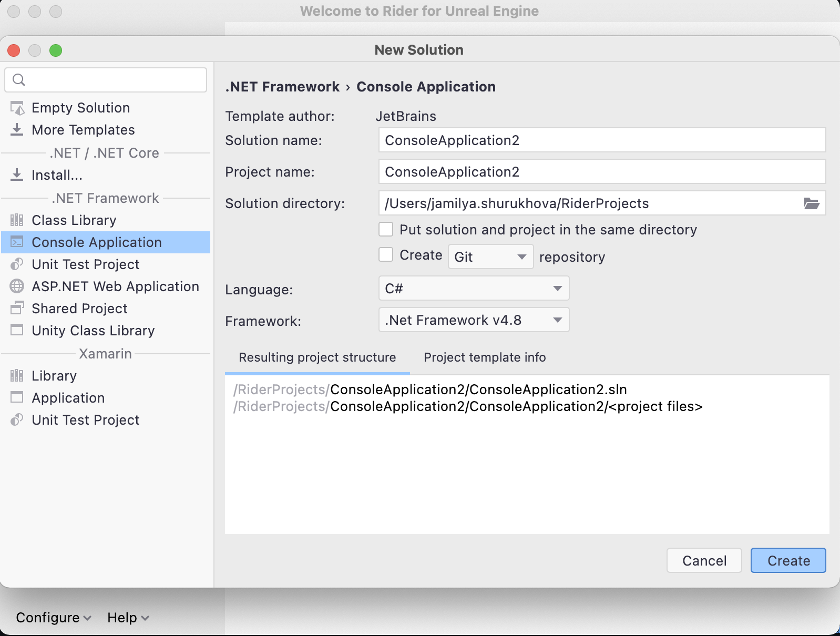
Task: Click the Xamarin Library icon
Action: [x=17, y=376]
